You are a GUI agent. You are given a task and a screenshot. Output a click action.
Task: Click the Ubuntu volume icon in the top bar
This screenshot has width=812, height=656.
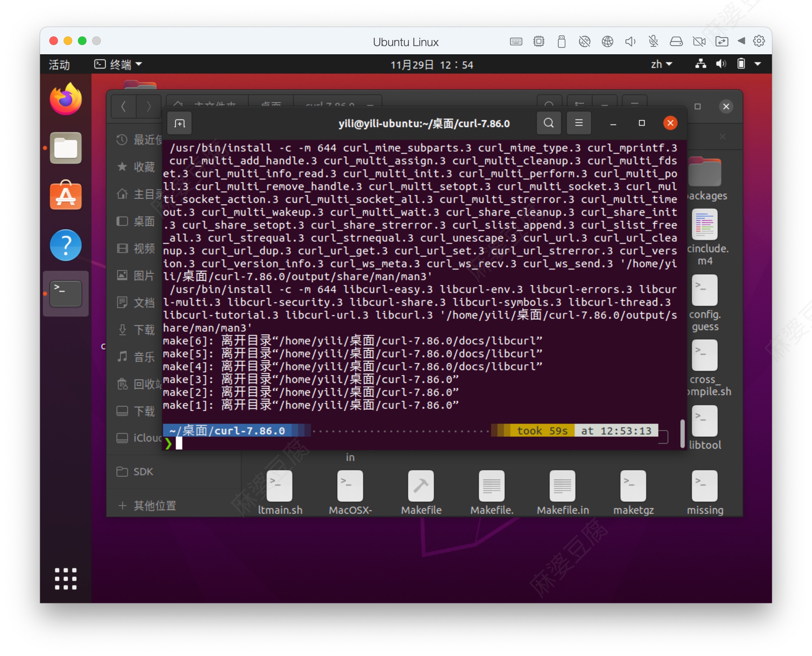pyautogui.click(x=721, y=64)
